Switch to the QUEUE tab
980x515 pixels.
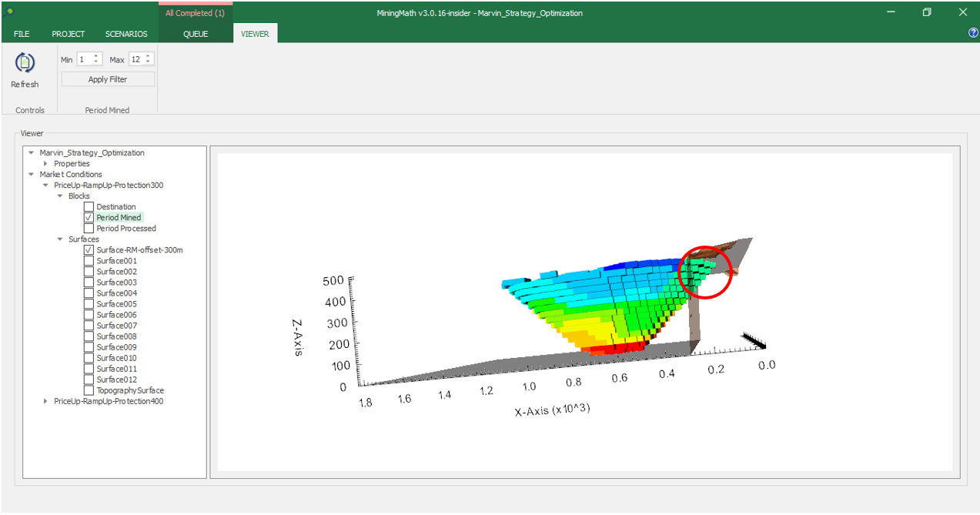[196, 34]
